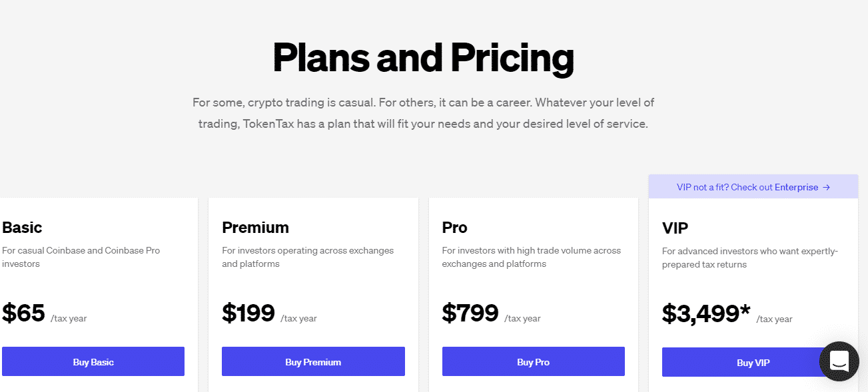Open the chat support widget icon
The height and width of the screenshot is (392, 868).
(839, 361)
